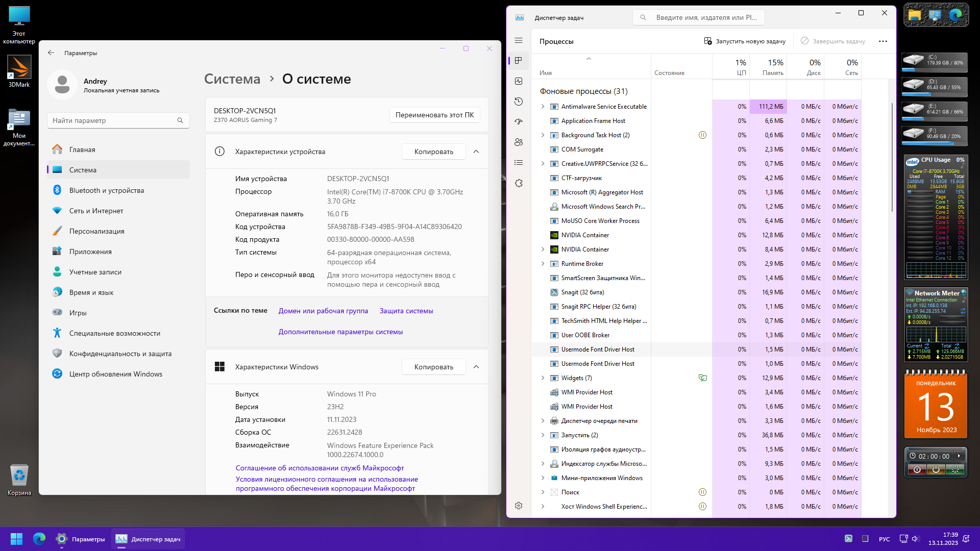Click Run new task button
980x551 pixels.
pos(745,41)
